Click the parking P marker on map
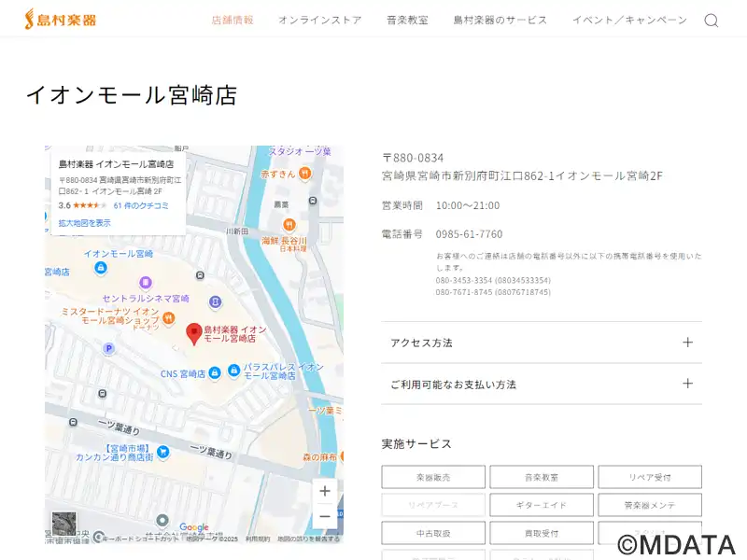 tap(108, 348)
